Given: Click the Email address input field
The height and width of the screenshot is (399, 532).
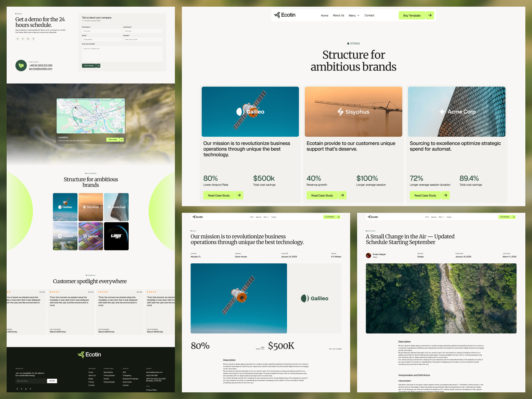Looking at the screenshot, I should [x=102, y=40].
